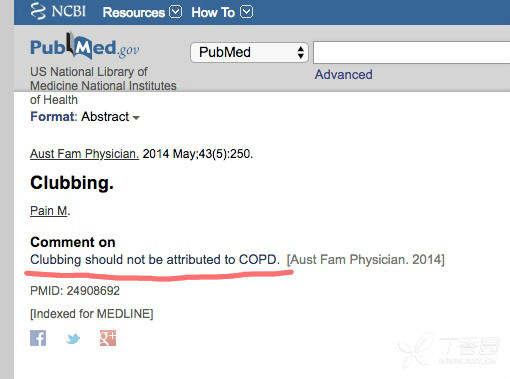This screenshot has height=379, width=510.
Task: Open the Advanced search link
Action: (x=344, y=75)
